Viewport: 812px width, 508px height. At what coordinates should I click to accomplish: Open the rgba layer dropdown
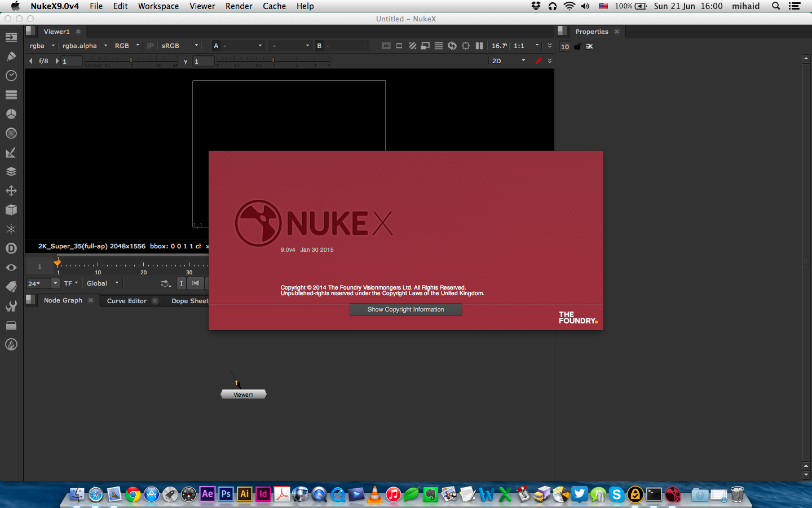click(42, 46)
